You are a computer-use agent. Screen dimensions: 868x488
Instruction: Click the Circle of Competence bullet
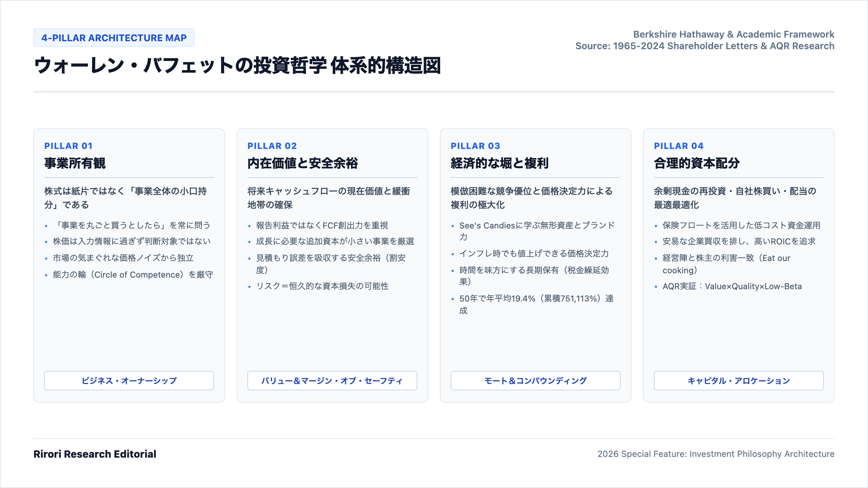click(x=133, y=275)
